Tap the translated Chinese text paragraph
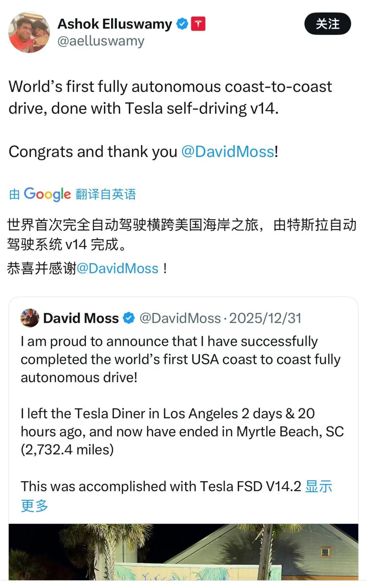Viewport: 367px width, 588px height. pos(181,234)
